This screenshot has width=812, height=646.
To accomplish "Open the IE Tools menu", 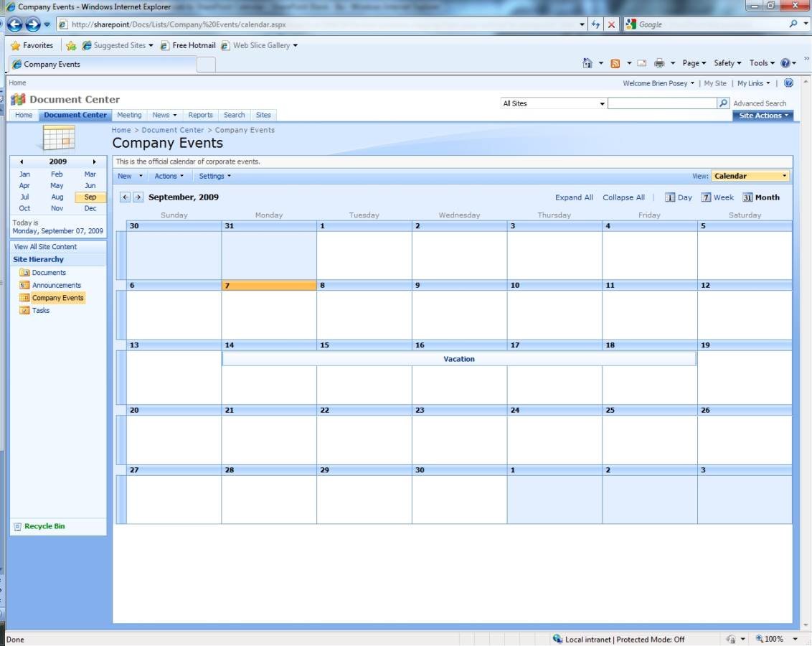I will pyautogui.click(x=762, y=63).
